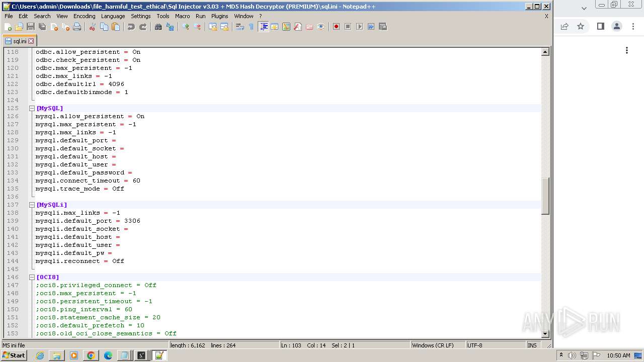Toggle Show All Characters pilcrow icon

[x=252, y=27]
